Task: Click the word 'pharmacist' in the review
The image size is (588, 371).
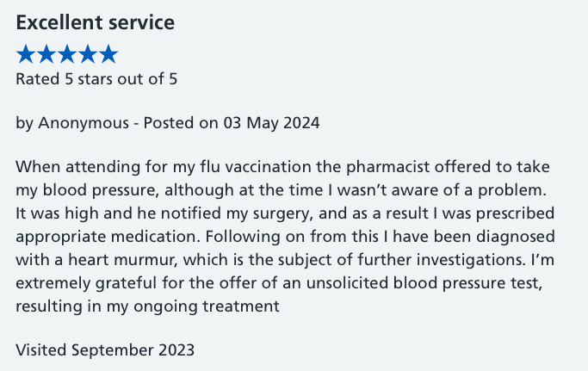Action: pyautogui.click(x=387, y=167)
